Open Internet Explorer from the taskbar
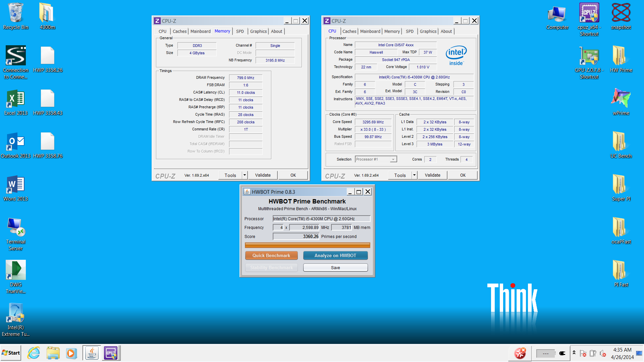This screenshot has height=362, width=644. pyautogui.click(x=34, y=353)
